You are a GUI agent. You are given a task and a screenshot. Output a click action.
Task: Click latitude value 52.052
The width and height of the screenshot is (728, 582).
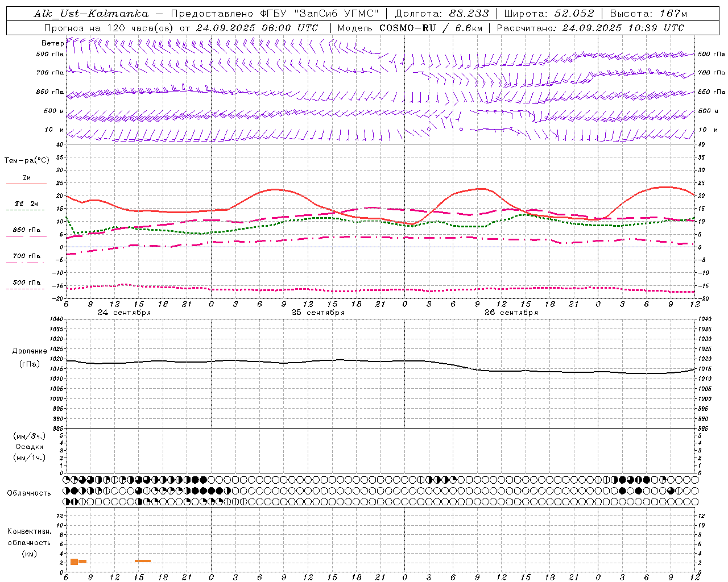[574, 14]
